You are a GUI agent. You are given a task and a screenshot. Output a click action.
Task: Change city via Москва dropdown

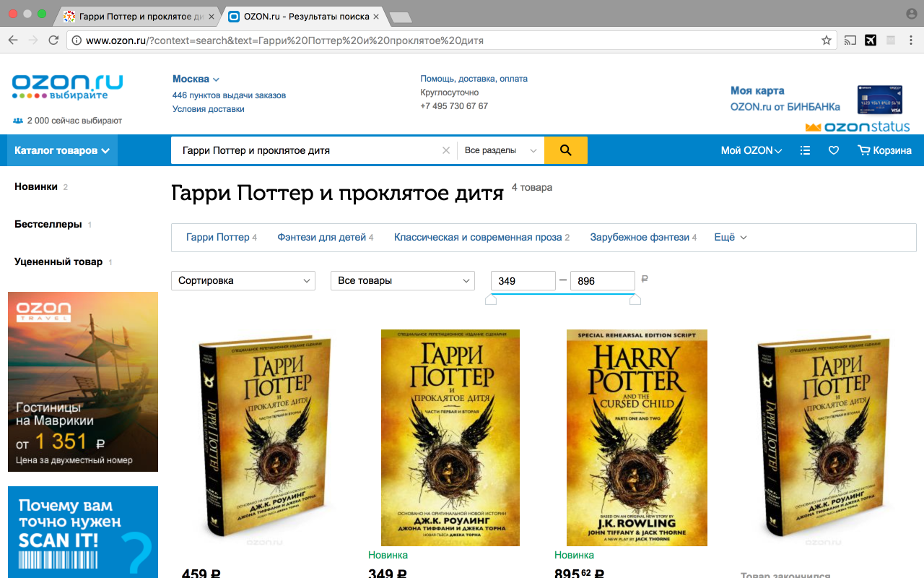[x=196, y=79]
